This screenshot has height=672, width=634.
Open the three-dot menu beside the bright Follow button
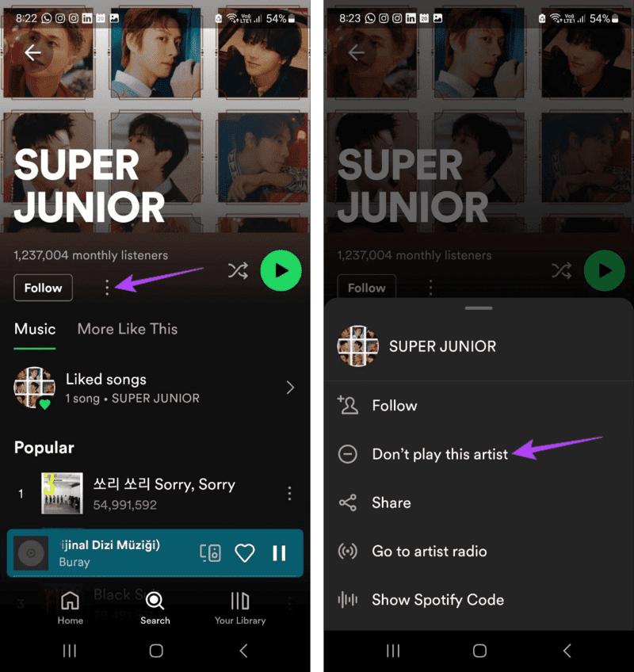[107, 287]
